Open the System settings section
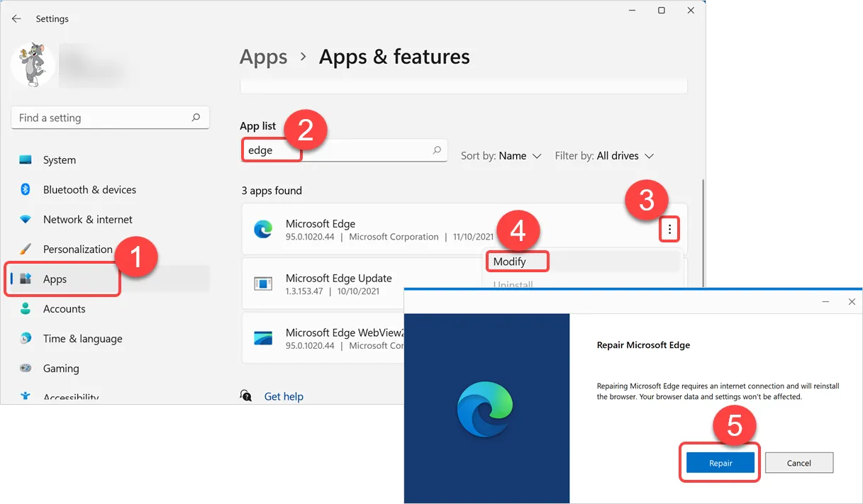 [x=60, y=159]
